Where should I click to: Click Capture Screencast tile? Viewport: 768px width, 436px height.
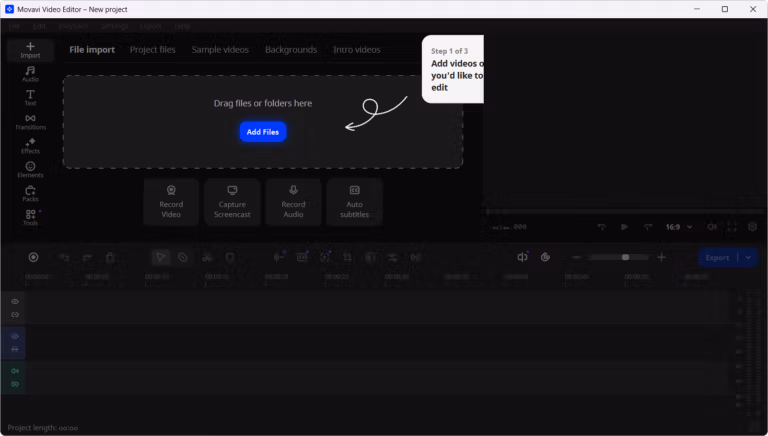coord(232,202)
